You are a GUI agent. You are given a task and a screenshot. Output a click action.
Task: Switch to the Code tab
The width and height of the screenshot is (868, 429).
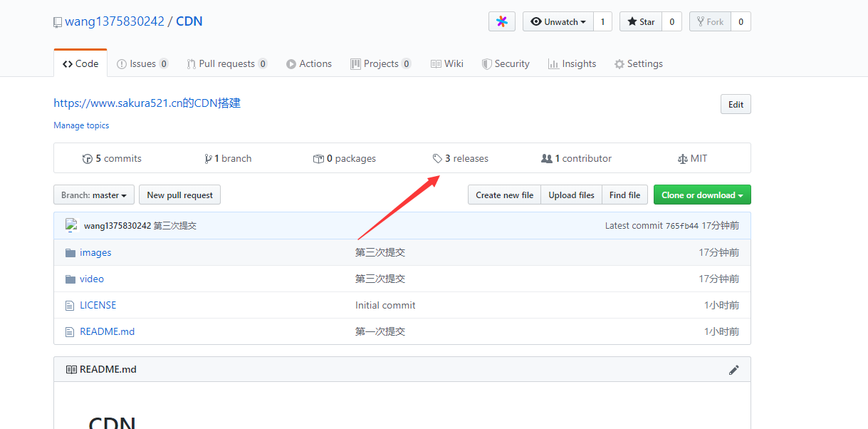point(80,63)
